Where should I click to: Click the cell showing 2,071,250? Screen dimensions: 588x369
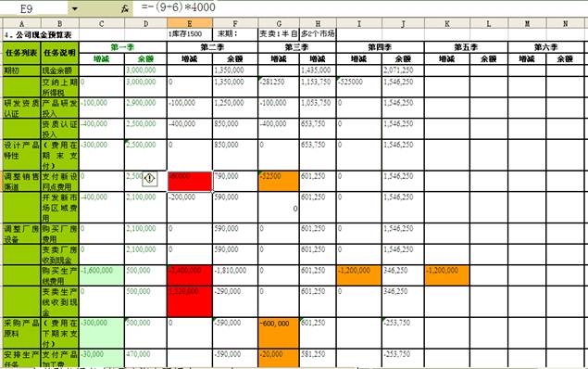(x=403, y=70)
